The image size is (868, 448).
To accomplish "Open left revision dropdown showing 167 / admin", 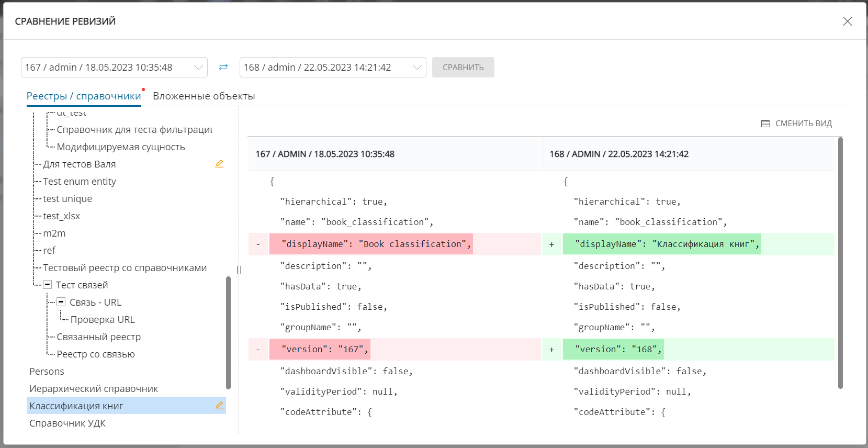I will pyautogui.click(x=114, y=67).
